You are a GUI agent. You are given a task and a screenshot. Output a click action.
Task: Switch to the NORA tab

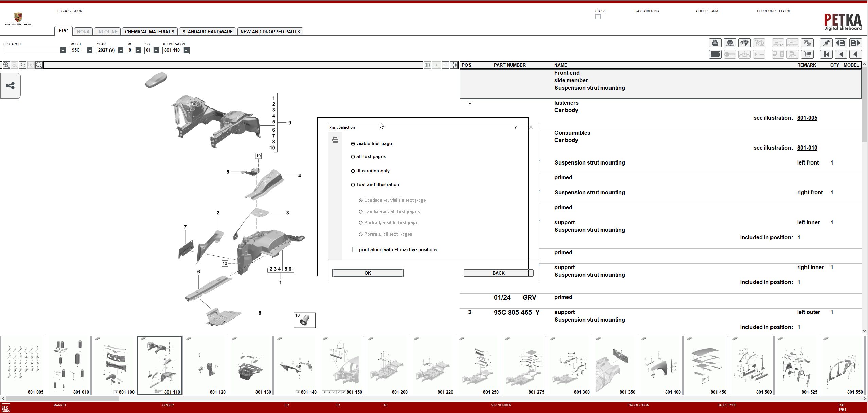click(x=83, y=32)
